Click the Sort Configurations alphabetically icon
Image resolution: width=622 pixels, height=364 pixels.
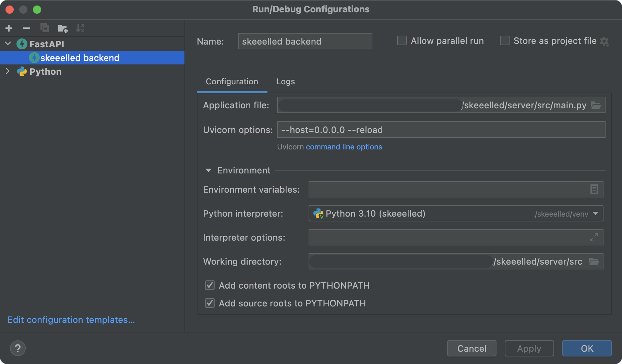pos(80,28)
